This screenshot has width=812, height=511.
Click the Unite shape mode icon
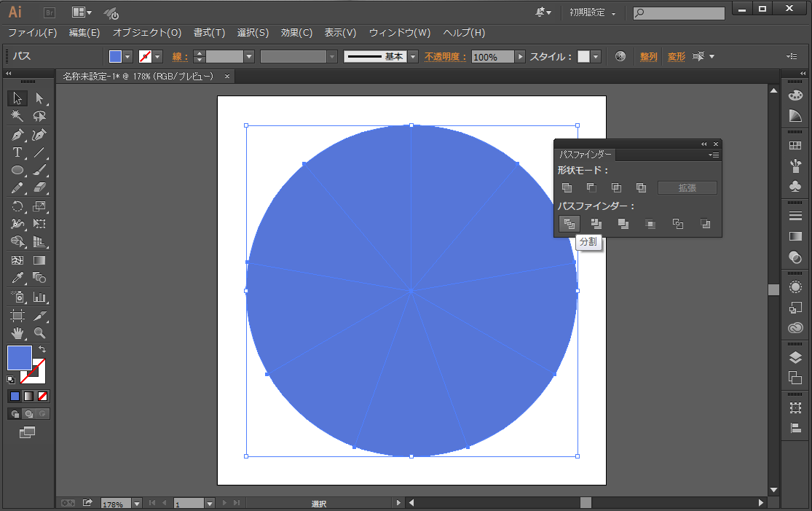pyautogui.click(x=567, y=188)
